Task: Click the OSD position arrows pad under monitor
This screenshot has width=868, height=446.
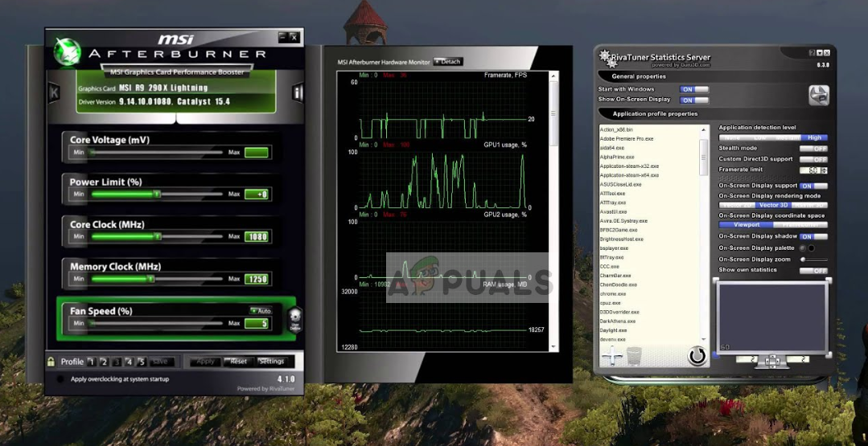Action: (772, 361)
